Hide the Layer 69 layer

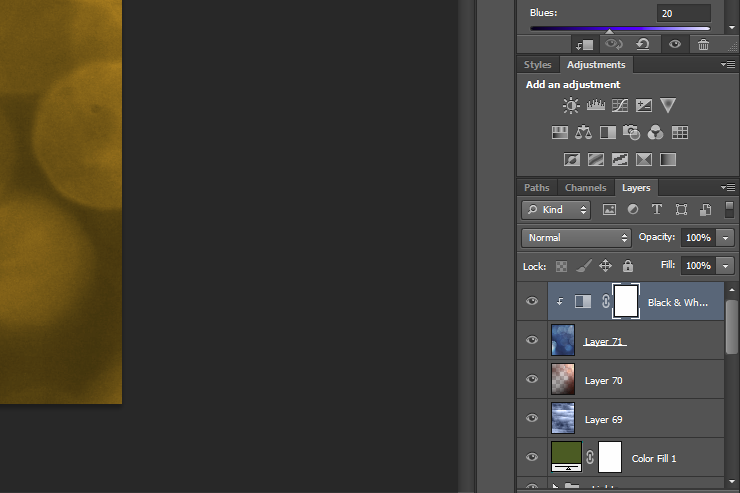click(532, 418)
